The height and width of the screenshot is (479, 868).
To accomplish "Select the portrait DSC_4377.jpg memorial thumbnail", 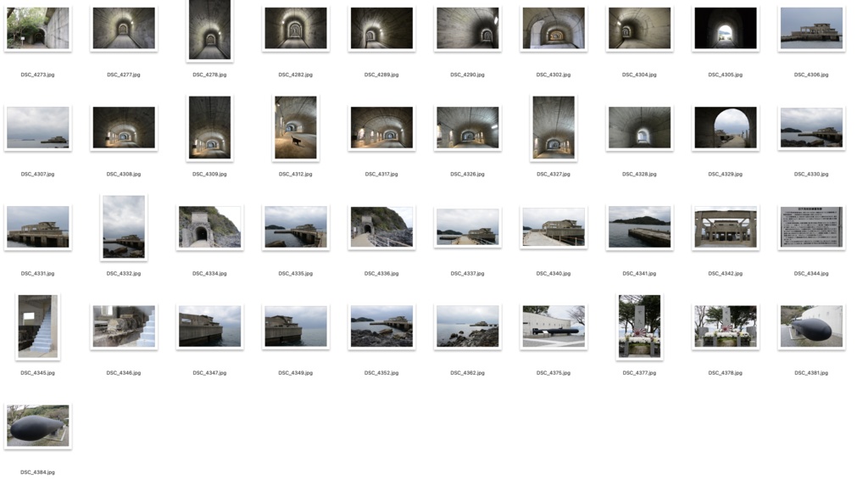I will 639,326.
